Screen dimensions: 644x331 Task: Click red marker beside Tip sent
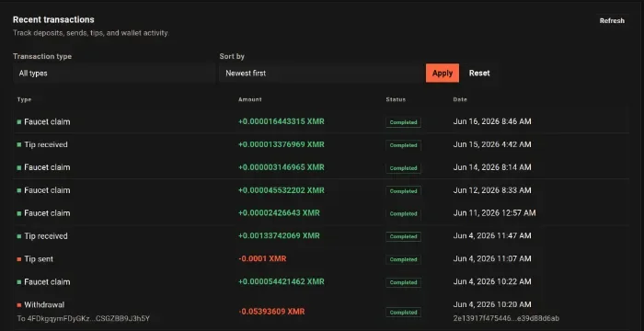point(19,259)
